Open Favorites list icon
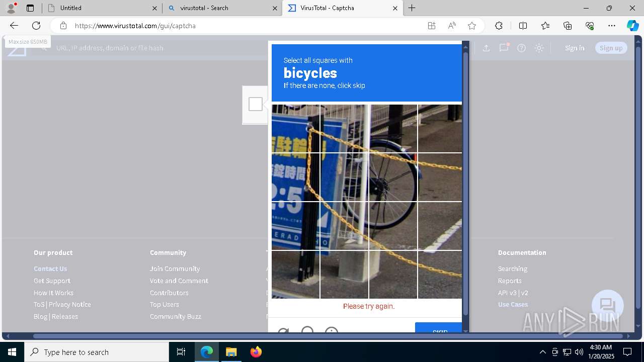This screenshot has width=644, height=362. pyautogui.click(x=545, y=26)
